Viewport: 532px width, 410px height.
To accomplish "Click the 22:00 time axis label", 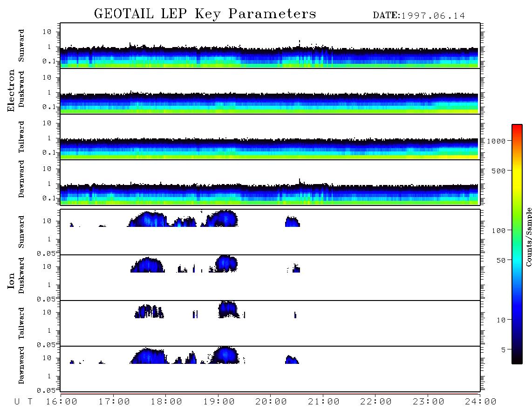I will 376,402.
